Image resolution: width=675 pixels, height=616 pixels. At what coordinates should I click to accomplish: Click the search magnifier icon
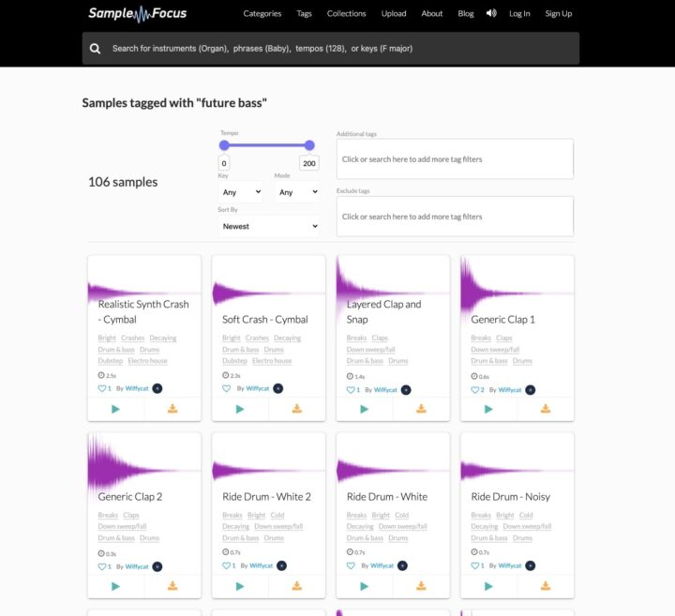click(x=96, y=49)
